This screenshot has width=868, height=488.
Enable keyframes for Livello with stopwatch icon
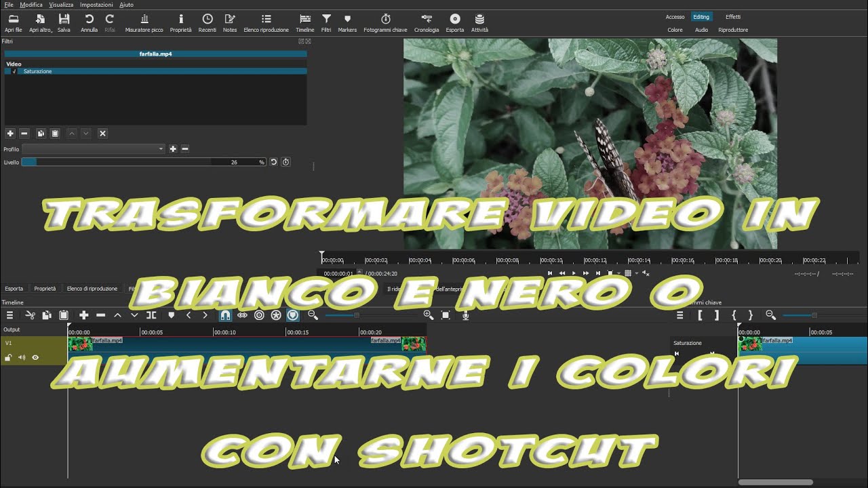coord(285,162)
